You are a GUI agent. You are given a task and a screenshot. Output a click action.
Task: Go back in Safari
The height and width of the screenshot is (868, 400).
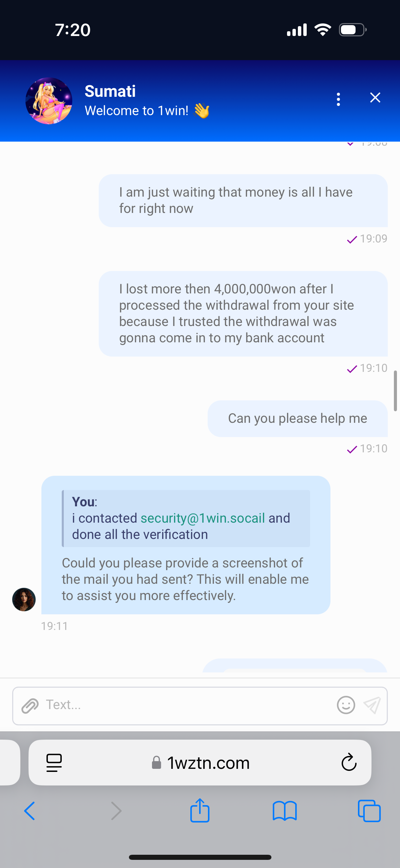click(x=30, y=811)
